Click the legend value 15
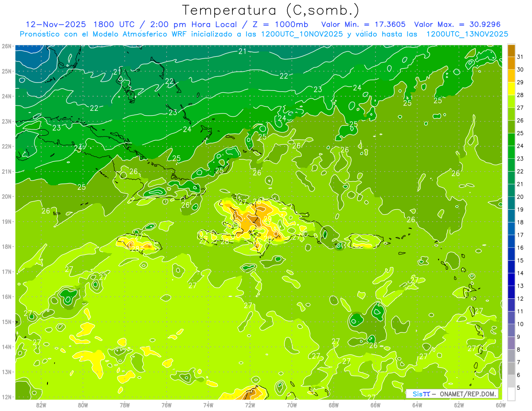This screenshot has height=411, width=532. click(x=520, y=260)
